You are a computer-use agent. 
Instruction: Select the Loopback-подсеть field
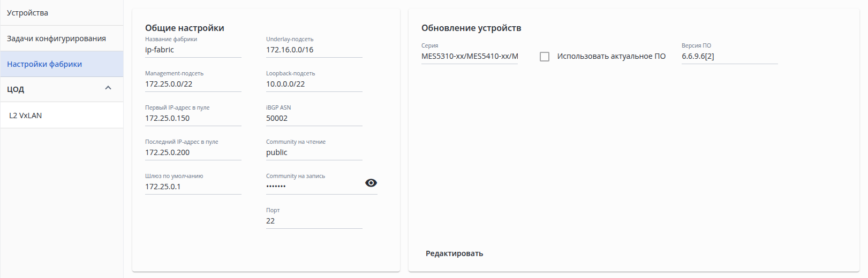314,84
